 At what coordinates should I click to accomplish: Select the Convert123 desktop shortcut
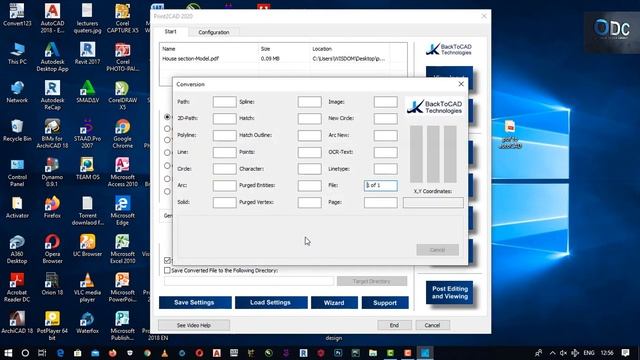click(x=17, y=15)
